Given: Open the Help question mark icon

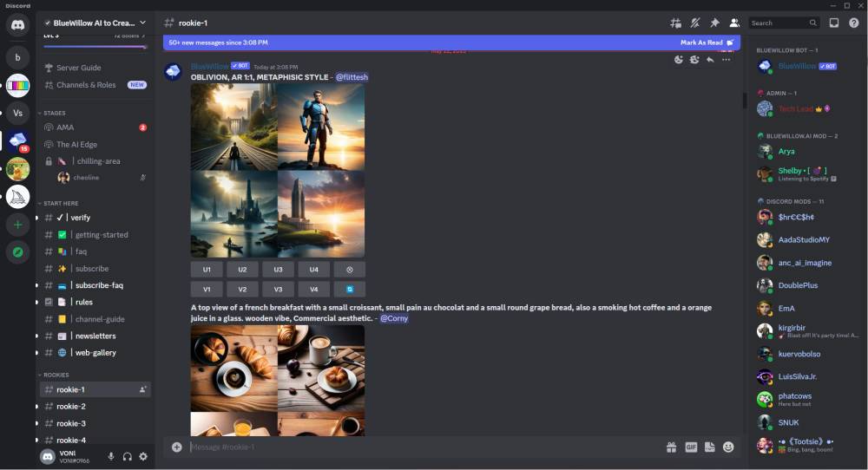Looking at the screenshot, I should pyautogui.click(x=853, y=23).
